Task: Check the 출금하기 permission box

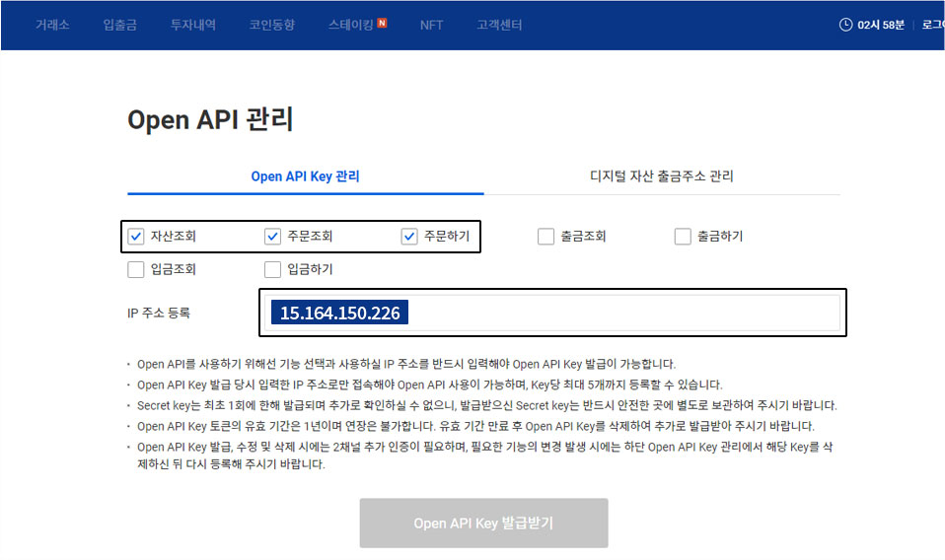Action: point(683,237)
